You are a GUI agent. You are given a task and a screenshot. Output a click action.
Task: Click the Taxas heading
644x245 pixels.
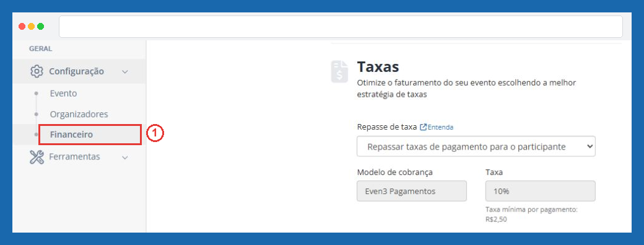378,66
